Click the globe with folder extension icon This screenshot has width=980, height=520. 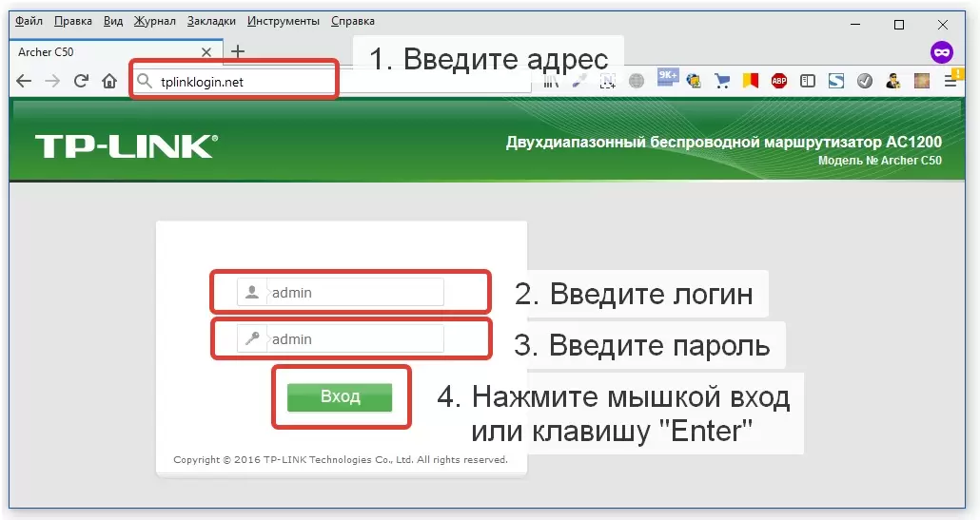[693, 81]
